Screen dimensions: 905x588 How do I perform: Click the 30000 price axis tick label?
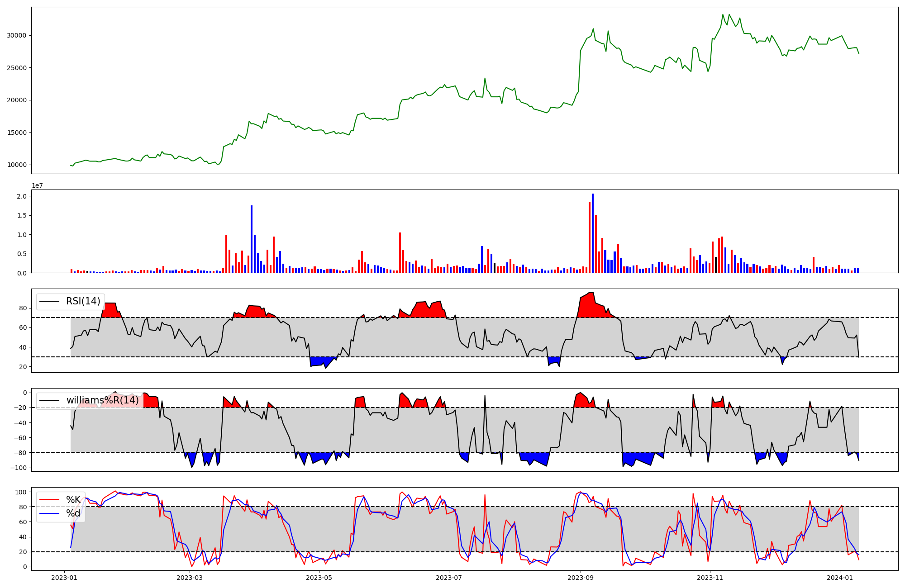17,35
